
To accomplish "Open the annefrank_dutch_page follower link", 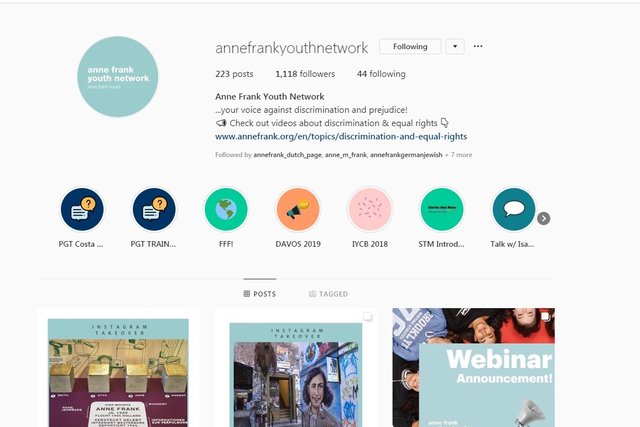I will (x=287, y=155).
